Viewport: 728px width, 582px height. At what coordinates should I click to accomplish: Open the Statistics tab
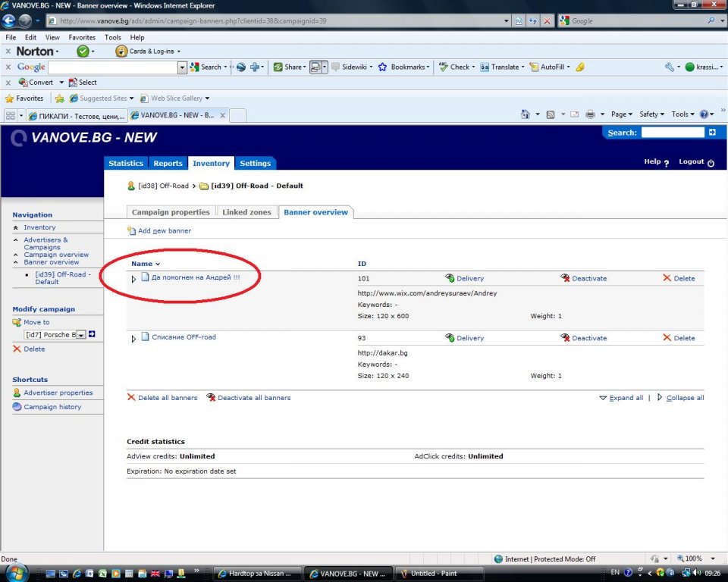click(x=126, y=163)
